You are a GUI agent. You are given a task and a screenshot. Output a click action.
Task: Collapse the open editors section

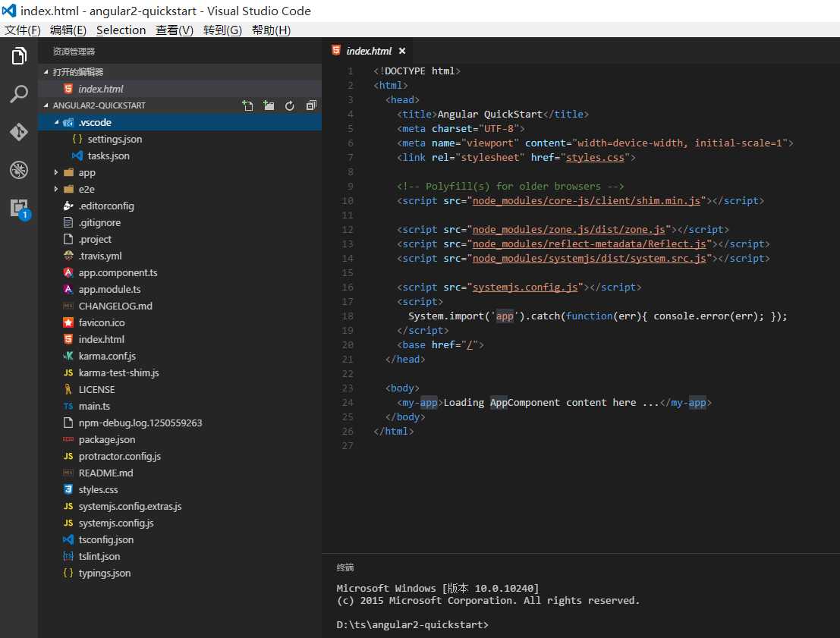coord(46,72)
